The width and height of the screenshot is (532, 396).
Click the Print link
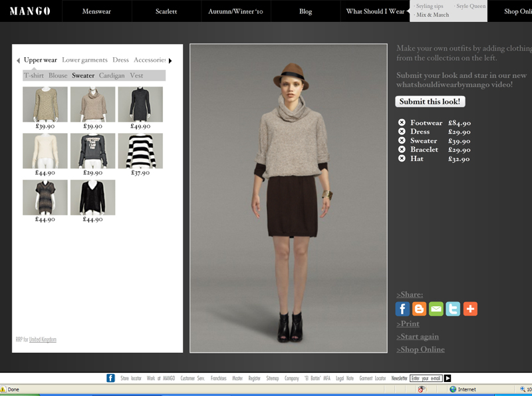408,323
